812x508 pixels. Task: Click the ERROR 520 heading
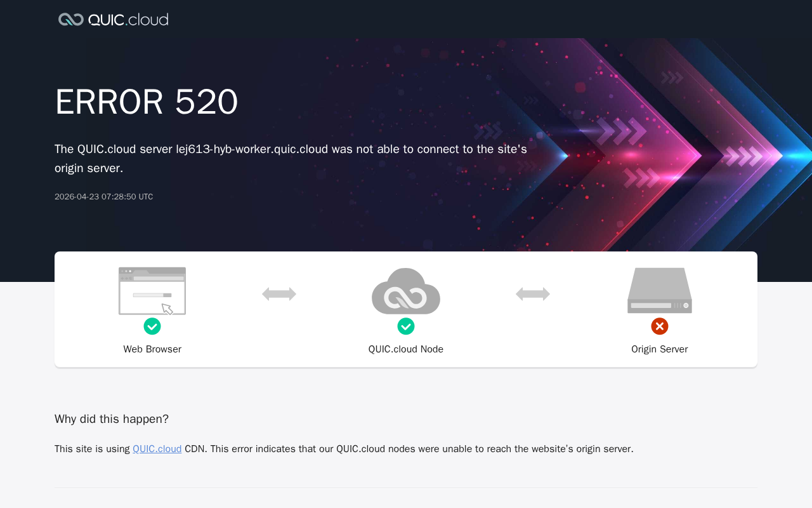(x=147, y=102)
